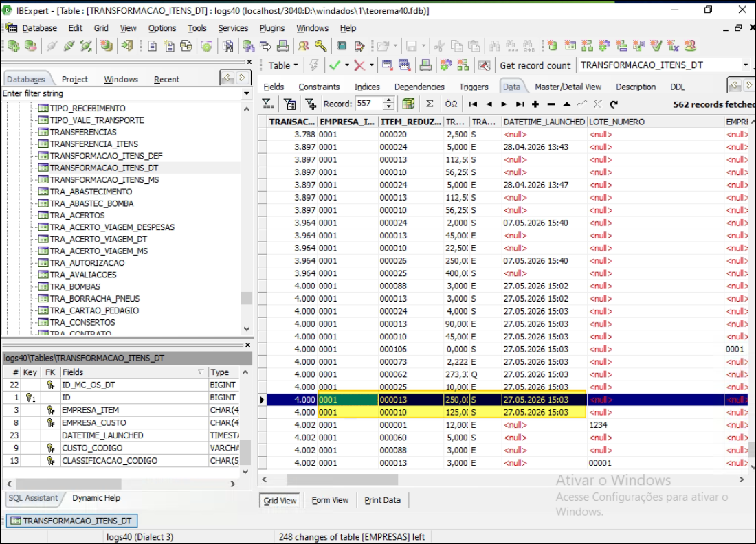Go to first record navigation arrow
Screen dimensions: 756x544
[x=473, y=104]
